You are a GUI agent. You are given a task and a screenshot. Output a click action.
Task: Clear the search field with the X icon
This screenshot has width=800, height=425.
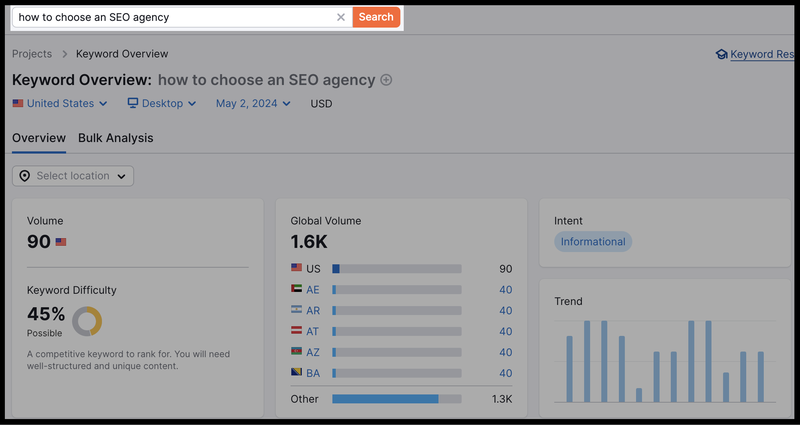click(341, 17)
